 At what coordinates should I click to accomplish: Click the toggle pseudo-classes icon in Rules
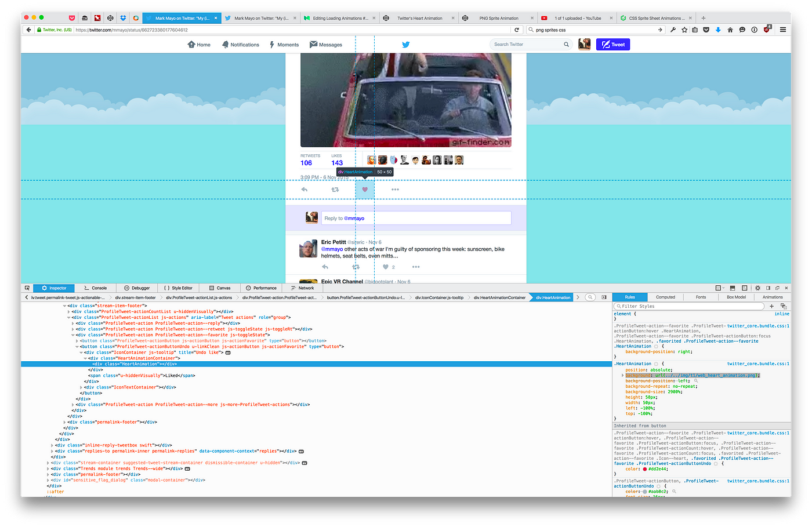(783, 306)
